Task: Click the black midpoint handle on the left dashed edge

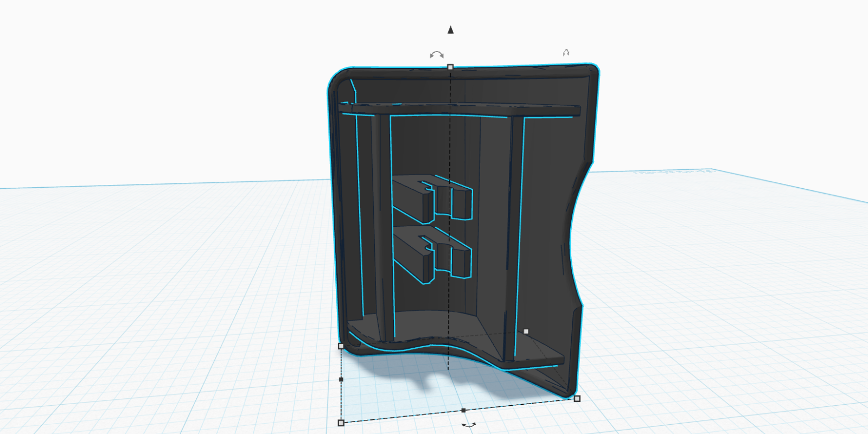Action: [x=341, y=379]
